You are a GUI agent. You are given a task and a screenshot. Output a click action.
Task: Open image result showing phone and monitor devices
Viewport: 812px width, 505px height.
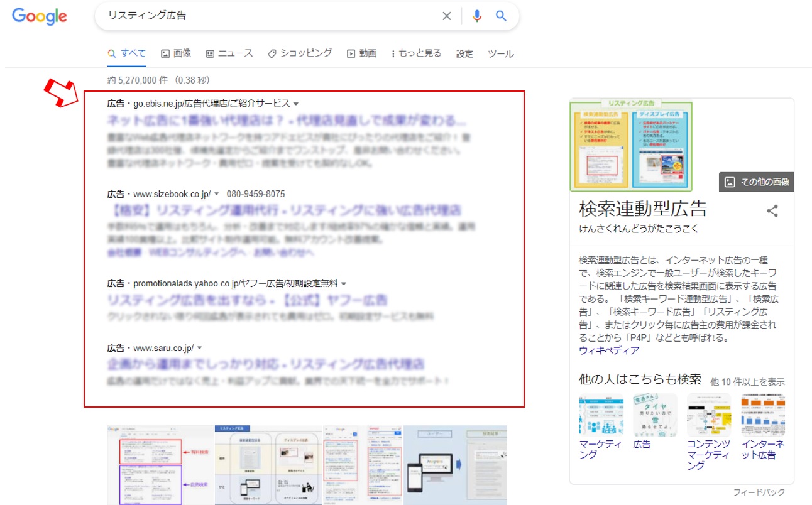[455, 465]
